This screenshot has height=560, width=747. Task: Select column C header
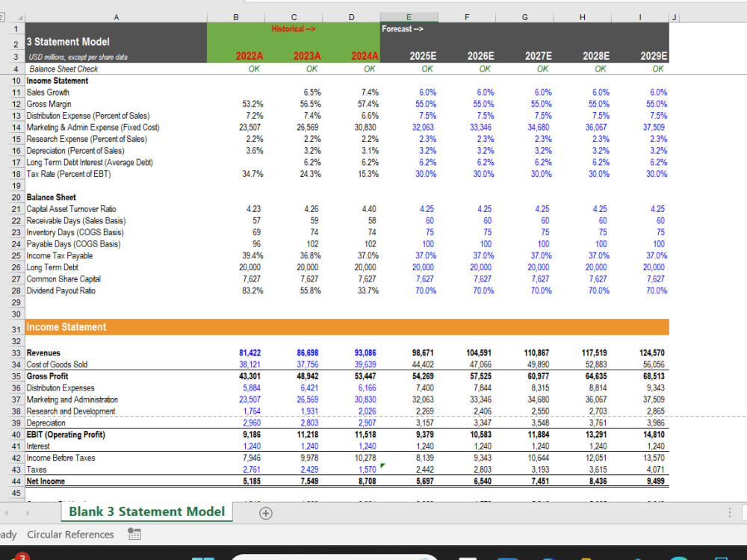pos(294,18)
